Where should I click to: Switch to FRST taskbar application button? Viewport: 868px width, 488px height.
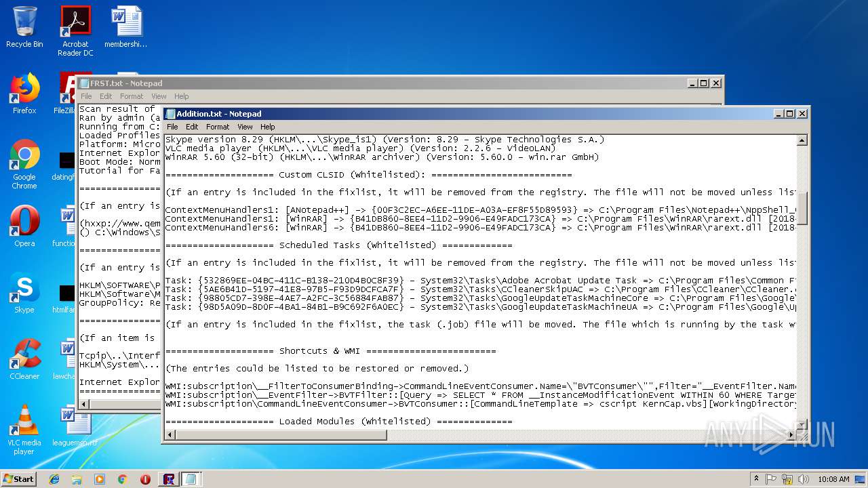[x=169, y=479]
